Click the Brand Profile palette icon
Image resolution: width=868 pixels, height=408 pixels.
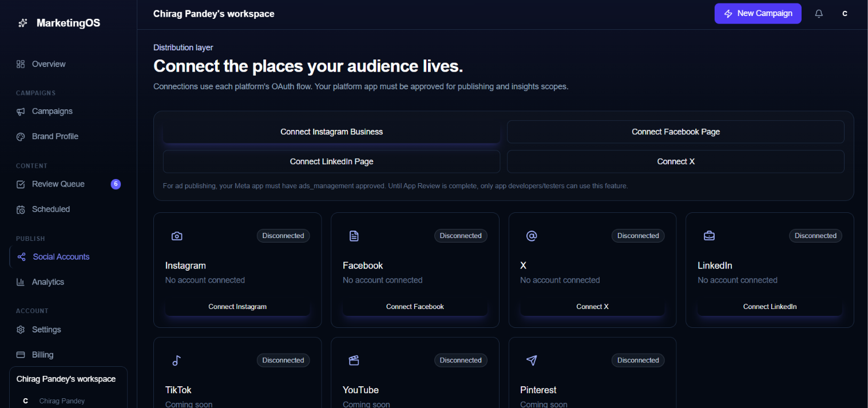(x=21, y=137)
